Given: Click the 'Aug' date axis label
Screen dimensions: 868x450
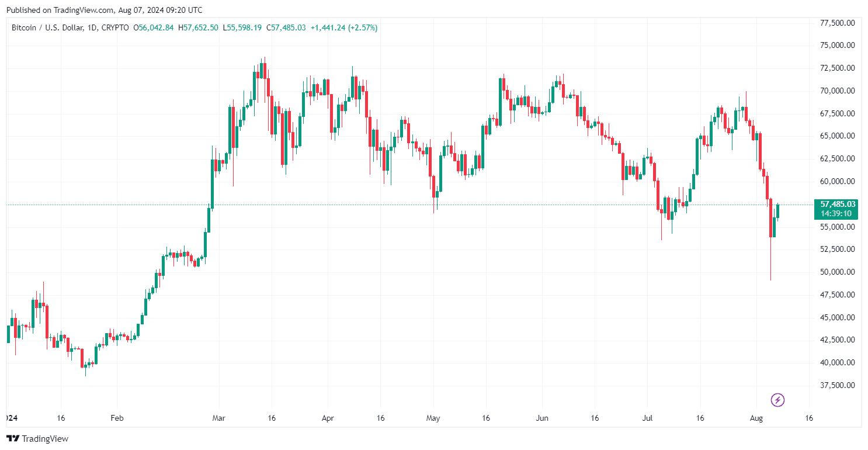Looking at the screenshot, I should click(x=756, y=418).
